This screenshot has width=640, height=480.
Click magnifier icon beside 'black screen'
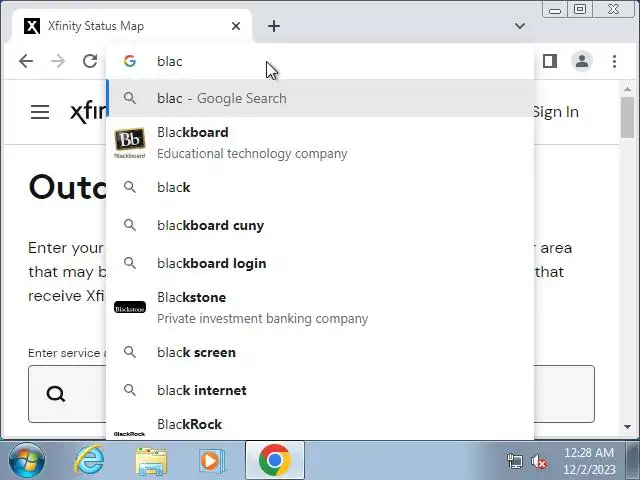pyautogui.click(x=130, y=352)
